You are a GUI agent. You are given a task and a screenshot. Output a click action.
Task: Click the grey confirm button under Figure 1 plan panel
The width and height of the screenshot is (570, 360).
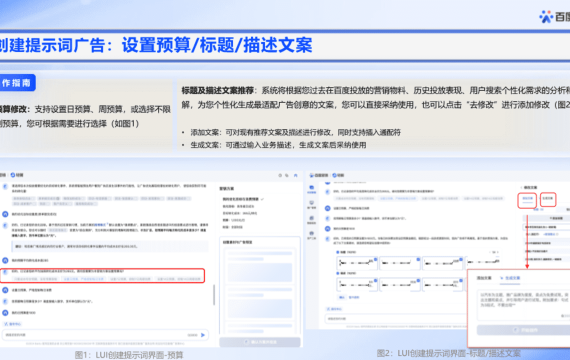[x=260, y=342]
